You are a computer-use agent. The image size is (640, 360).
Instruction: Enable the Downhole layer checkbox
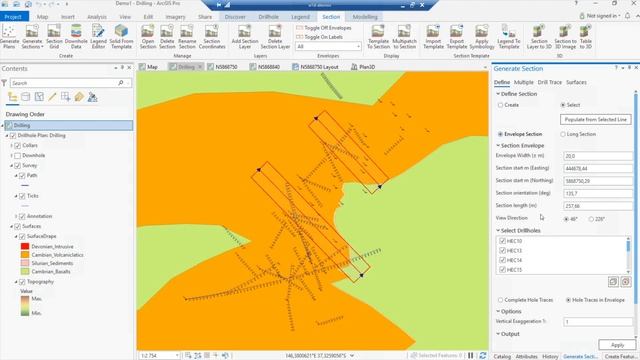click(18, 156)
